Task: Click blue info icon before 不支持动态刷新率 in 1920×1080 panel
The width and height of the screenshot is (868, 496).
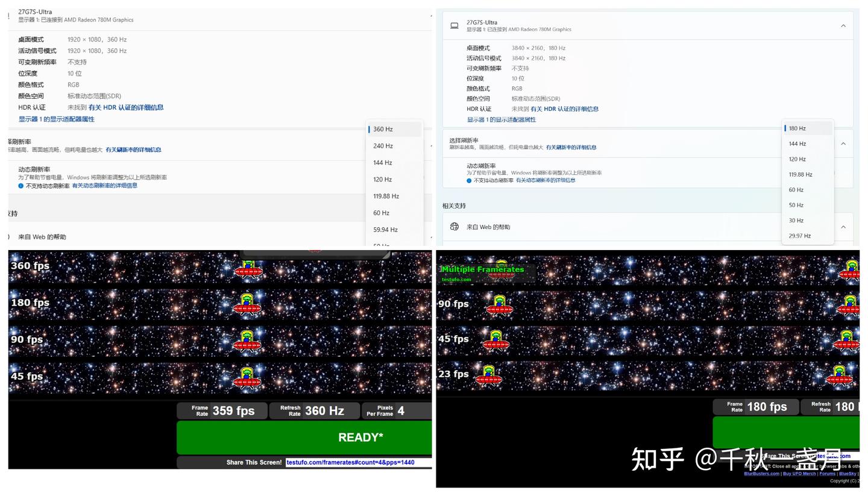Action: click(20, 186)
